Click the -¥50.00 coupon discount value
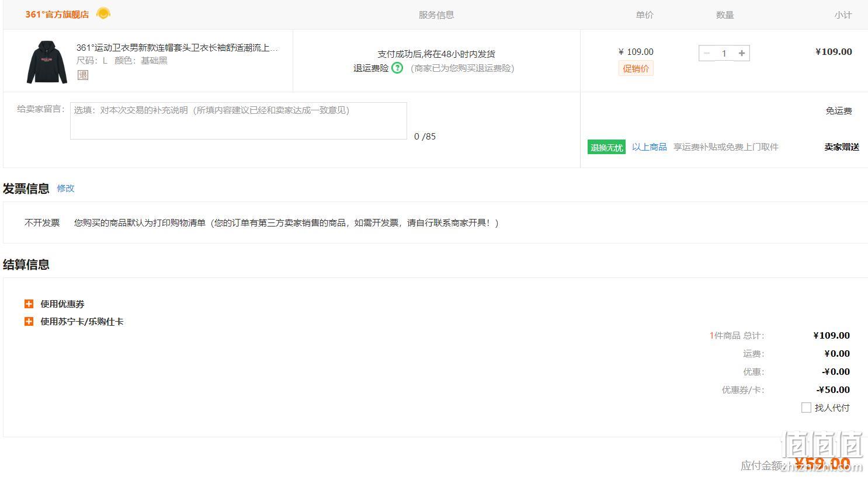Screen dimensions: 868x477 833,389
